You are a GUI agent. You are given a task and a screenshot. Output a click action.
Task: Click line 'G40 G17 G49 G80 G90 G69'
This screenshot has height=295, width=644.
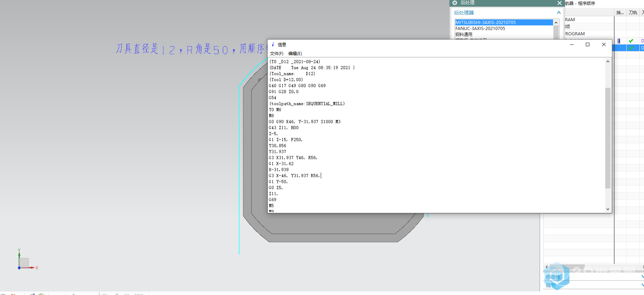(297, 86)
